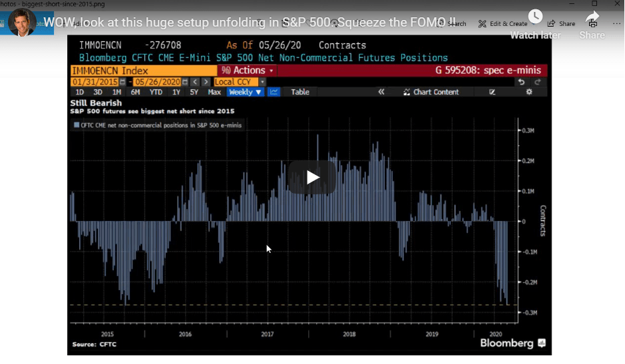Toggle the CFTC CME net non-commercial legend swatch
625x364 pixels.
(x=77, y=125)
